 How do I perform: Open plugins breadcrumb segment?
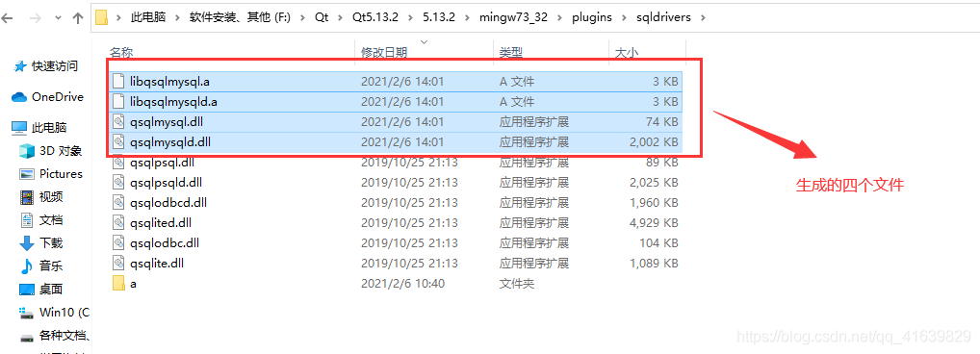pos(592,17)
